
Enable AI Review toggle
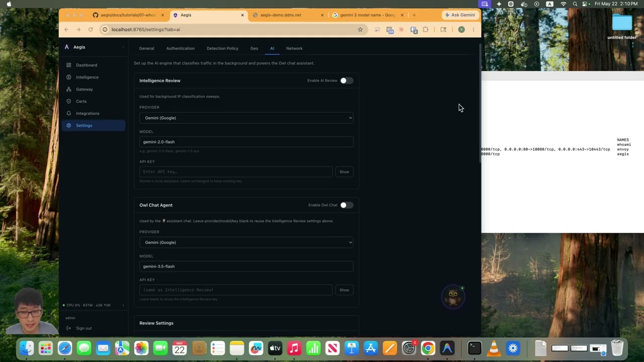pyautogui.click(x=346, y=80)
